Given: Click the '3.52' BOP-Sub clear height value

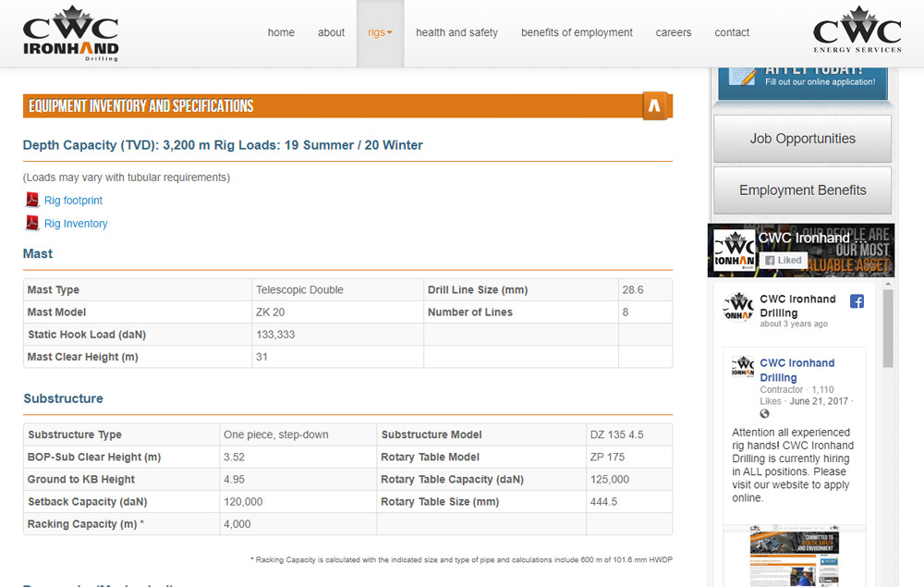Looking at the screenshot, I should click(x=234, y=458).
